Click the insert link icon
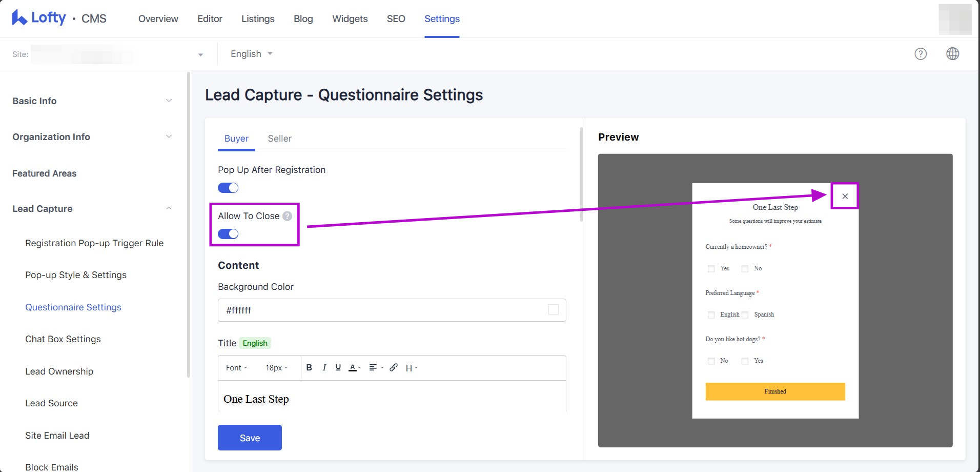This screenshot has height=472, width=980. pyautogui.click(x=394, y=367)
